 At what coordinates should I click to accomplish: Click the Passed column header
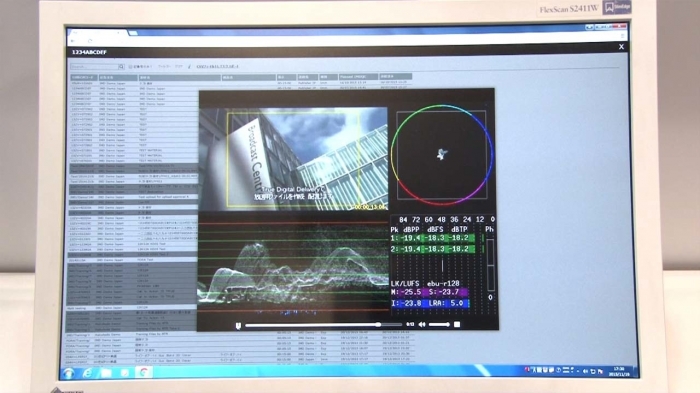(x=358, y=77)
